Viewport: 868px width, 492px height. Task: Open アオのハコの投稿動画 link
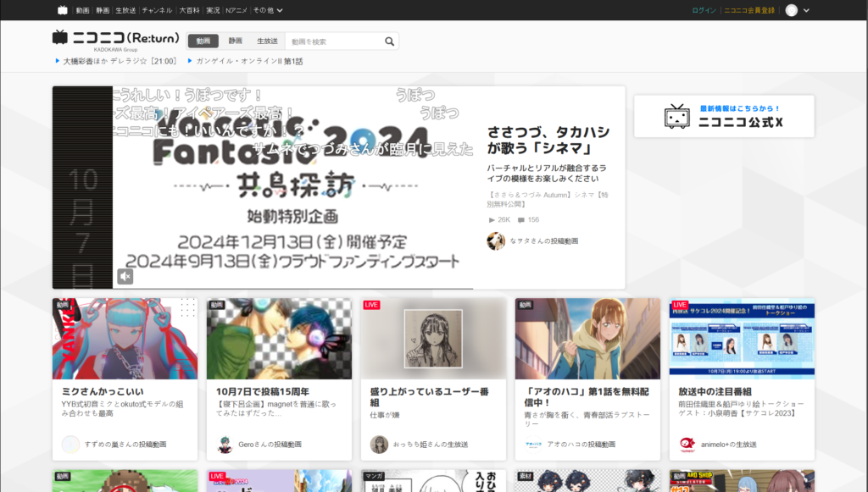[x=581, y=445]
